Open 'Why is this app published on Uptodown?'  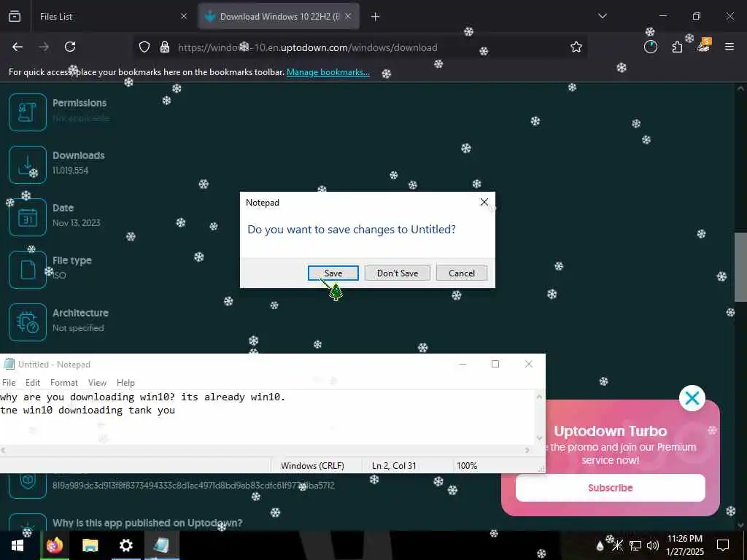pos(147,523)
